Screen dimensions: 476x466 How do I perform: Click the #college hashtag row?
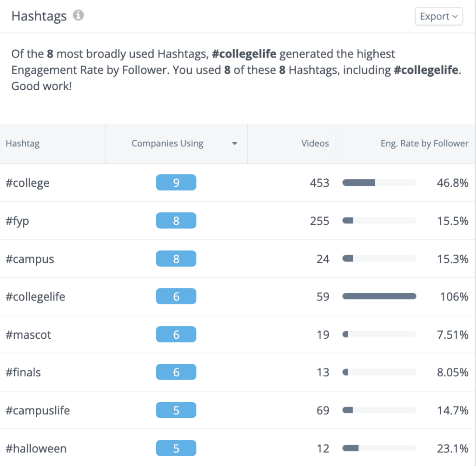27,183
